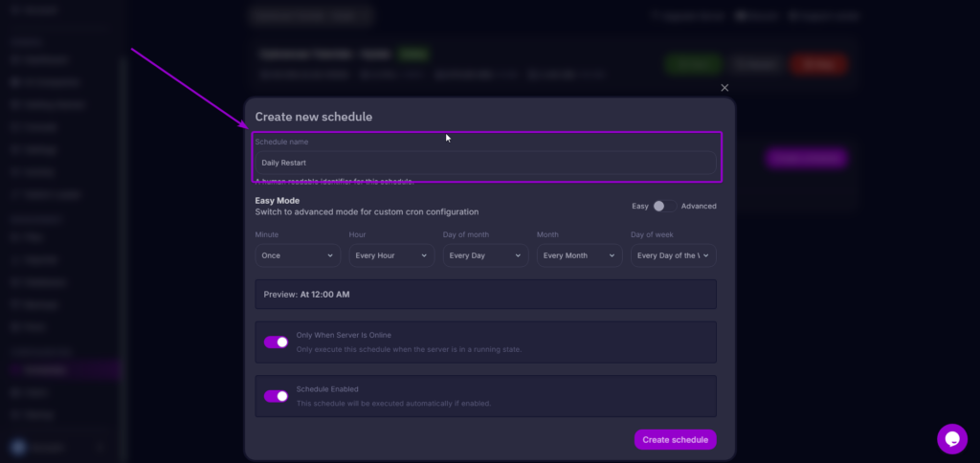The height and width of the screenshot is (463, 980).
Task: Click the Schedule name field containing Daily Restart
Action: click(485, 163)
